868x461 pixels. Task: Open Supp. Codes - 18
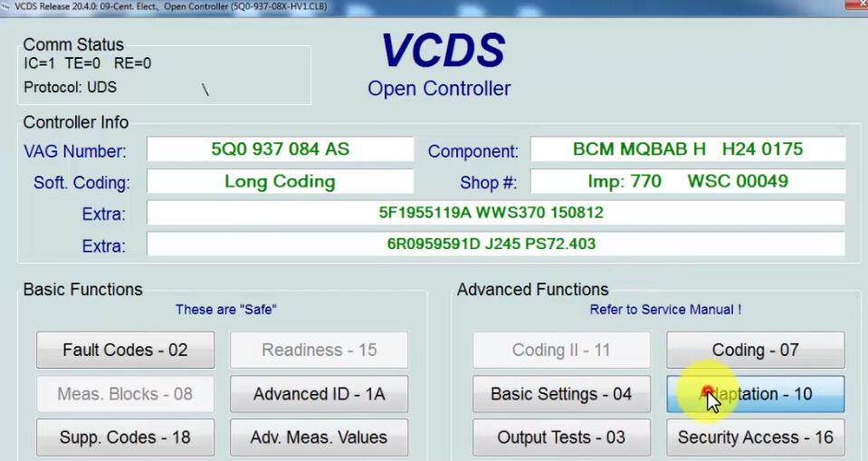click(125, 437)
